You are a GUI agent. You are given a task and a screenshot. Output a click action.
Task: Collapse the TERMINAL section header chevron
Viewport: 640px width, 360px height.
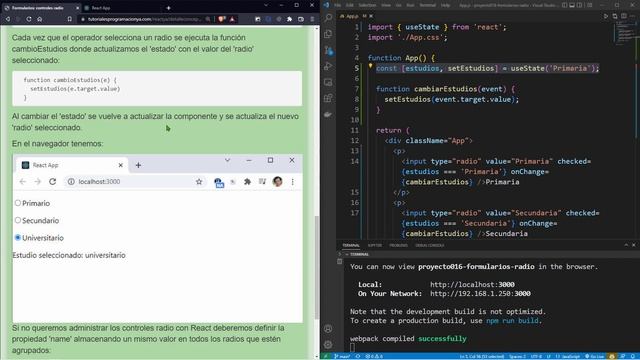pos(347,254)
